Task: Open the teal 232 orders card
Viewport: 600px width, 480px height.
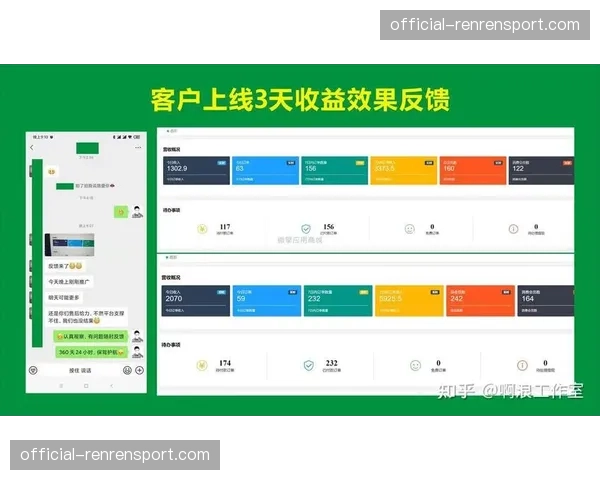Action: pos(338,300)
